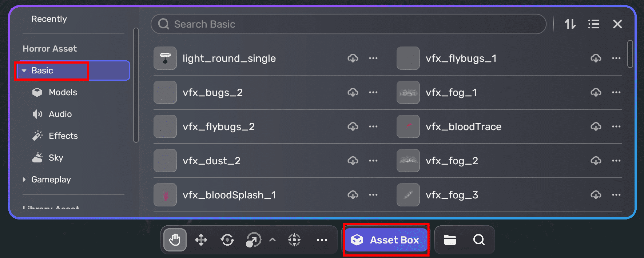
Task: Open more options for vfx_bloodTrace
Action: click(616, 126)
